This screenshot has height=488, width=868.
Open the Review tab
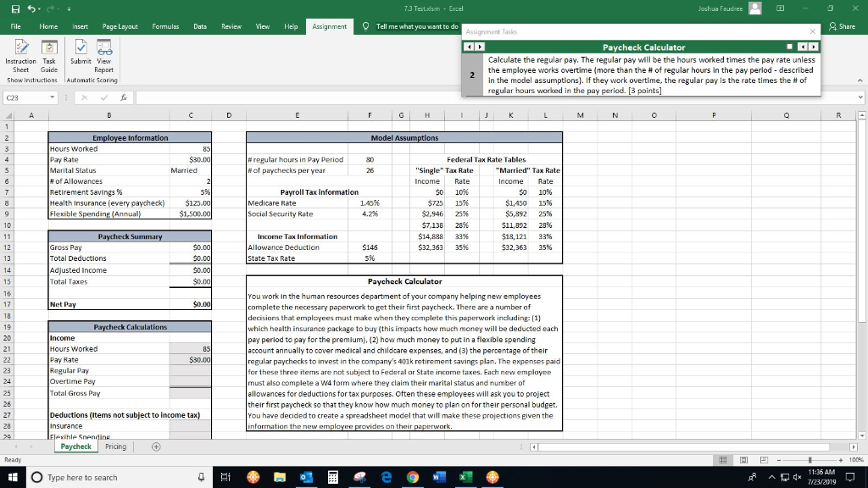(x=231, y=26)
